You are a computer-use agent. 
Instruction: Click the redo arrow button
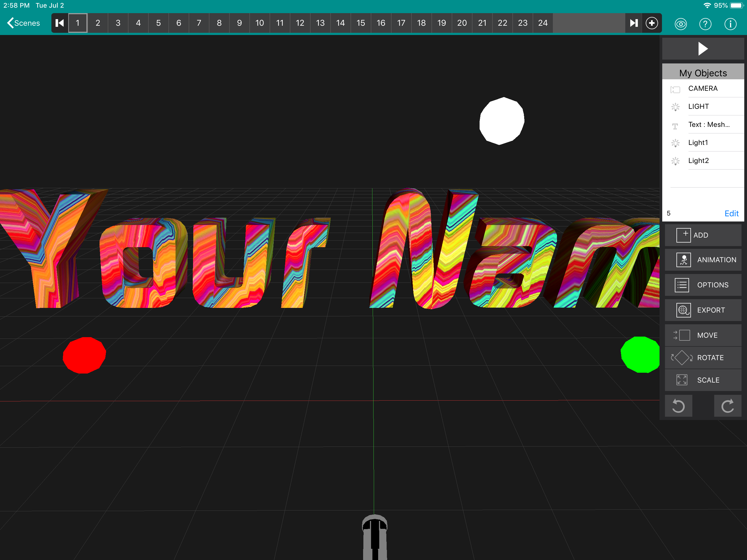point(727,406)
